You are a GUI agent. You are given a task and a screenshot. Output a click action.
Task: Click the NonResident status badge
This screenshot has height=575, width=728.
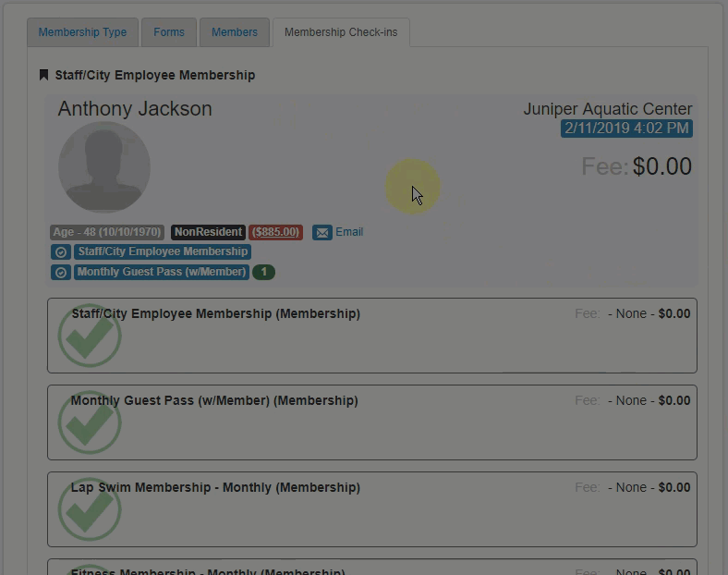click(x=208, y=232)
